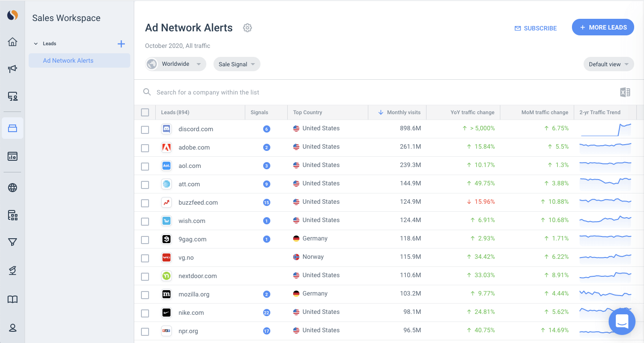
Task: Open the Worldwide country filter dropdown
Action: pyautogui.click(x=175, y=64)
